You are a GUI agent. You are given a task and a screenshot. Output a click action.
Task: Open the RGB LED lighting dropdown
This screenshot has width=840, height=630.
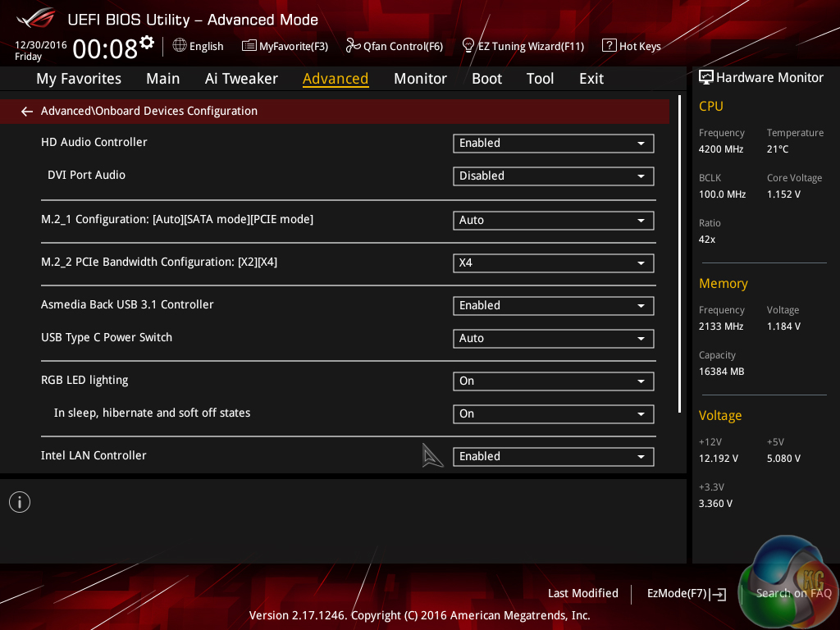554,381
